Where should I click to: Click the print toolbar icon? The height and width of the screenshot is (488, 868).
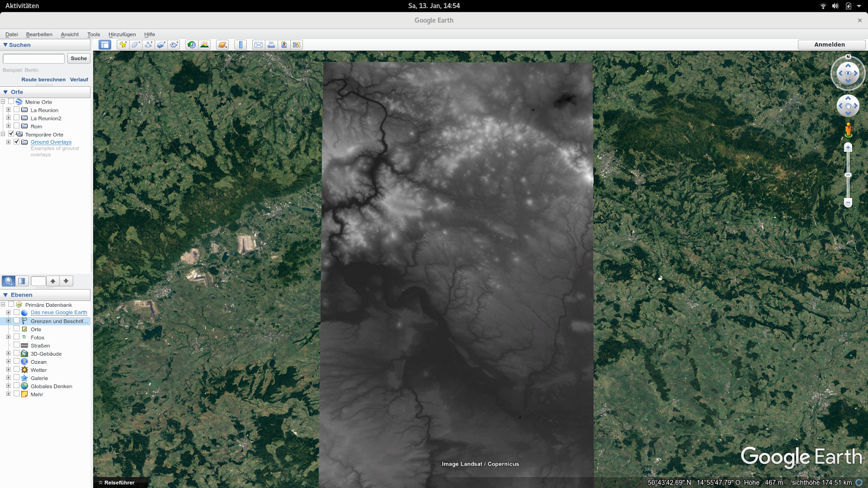click(271, 44)
